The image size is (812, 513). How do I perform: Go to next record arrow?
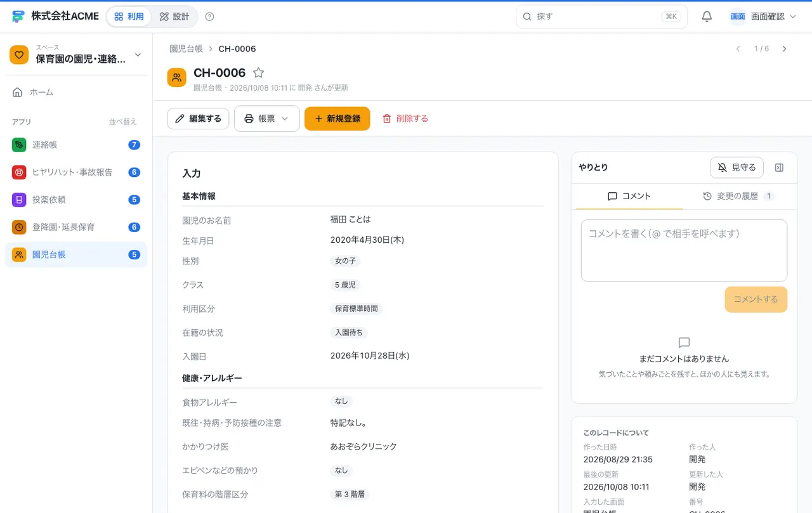click(785, 49)
